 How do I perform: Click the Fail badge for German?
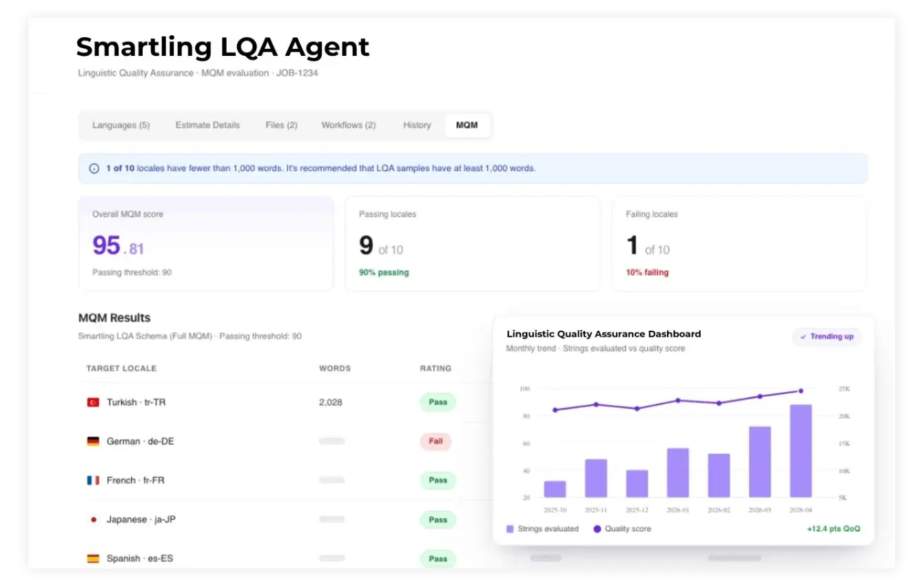coord(436,442)
